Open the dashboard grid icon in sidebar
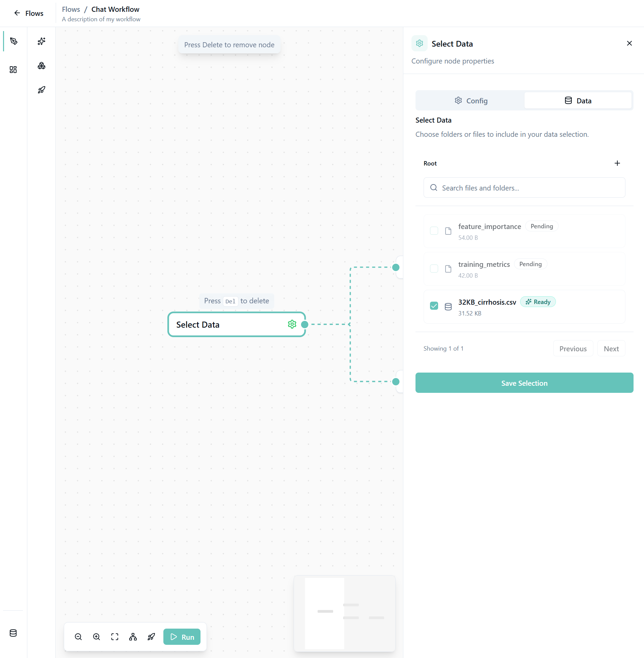Viewport: 644px width, 658px height. point(13,69)
